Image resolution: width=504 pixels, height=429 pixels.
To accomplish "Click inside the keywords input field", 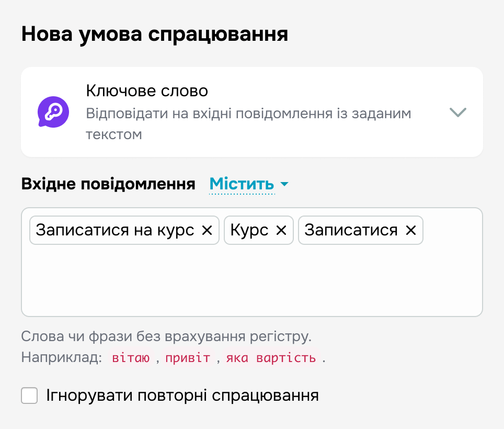I will point(251,277).
